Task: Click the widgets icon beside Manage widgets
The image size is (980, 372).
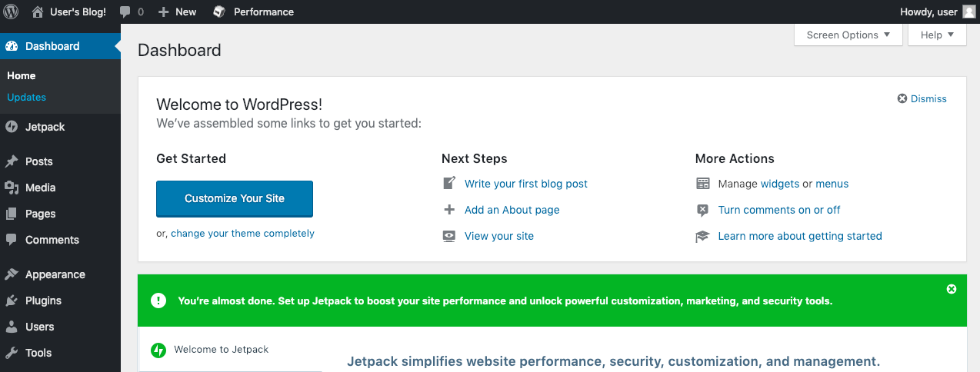Action: [x=702, y=184]
